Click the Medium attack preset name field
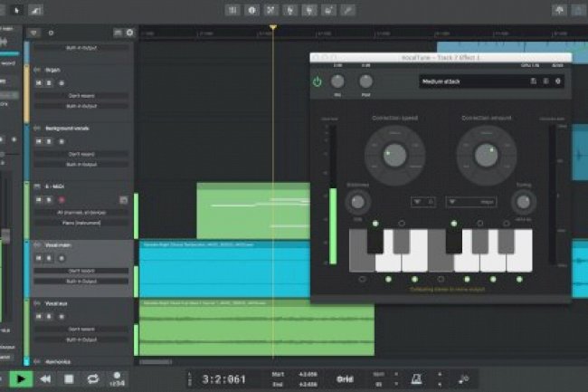The width and height of the screenshot is (588, 392). (x=470, y=81)
